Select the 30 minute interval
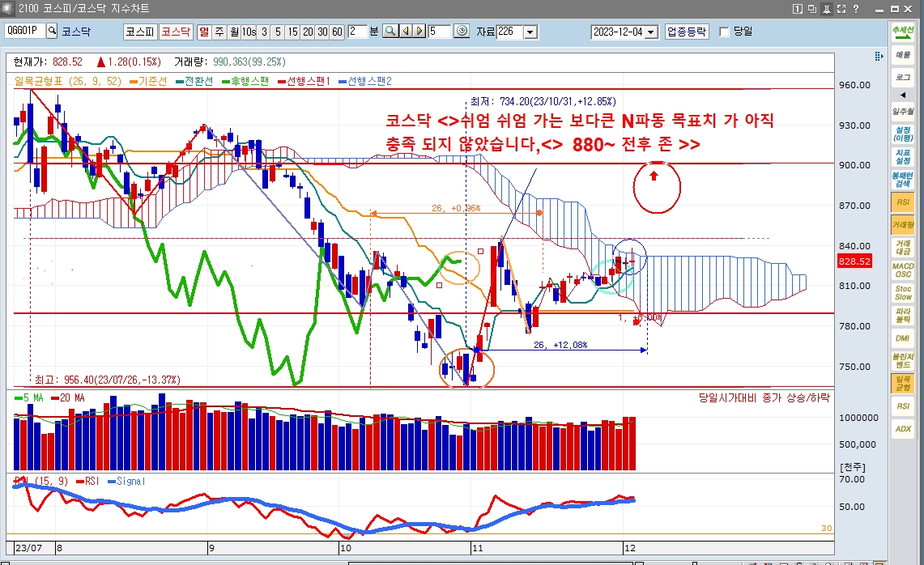This screenshot has width=924, height=565. [322, 32]
